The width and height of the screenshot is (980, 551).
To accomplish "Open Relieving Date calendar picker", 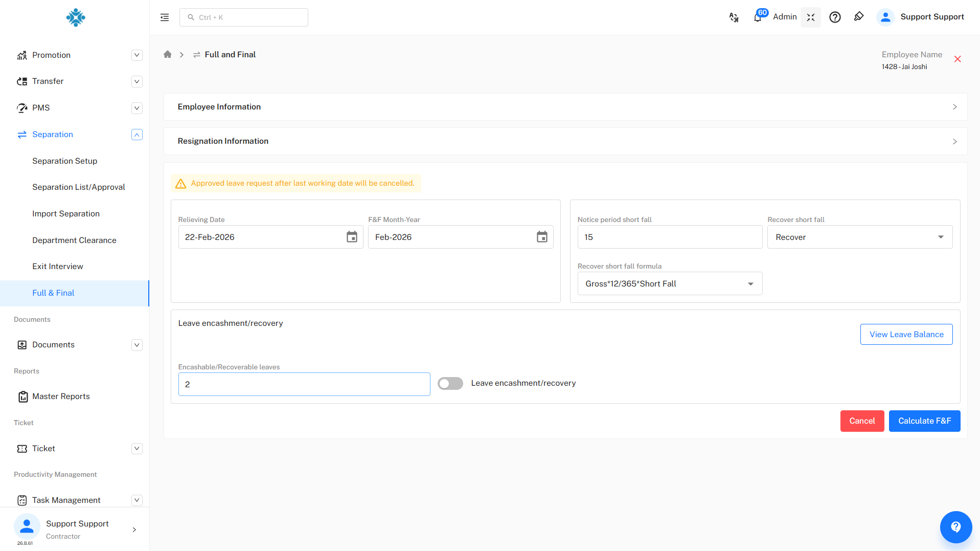I will click(352, 237).
